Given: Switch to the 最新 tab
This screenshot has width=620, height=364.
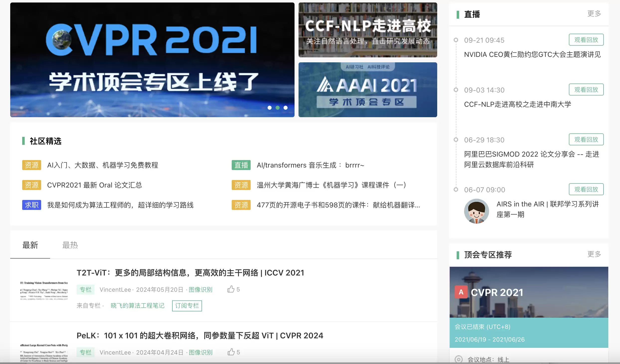Looking at the screenshot, I should [x=30, y=245].
